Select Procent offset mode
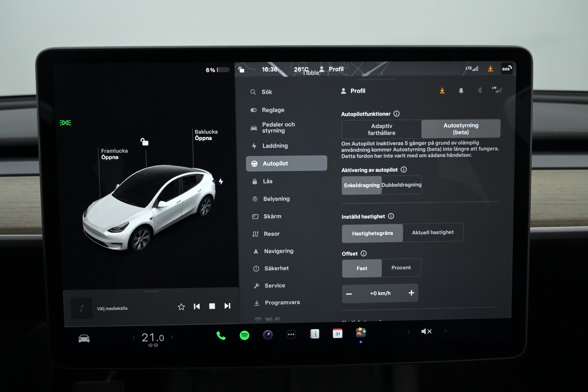The height and width of the screenshot is (392, 588). [x=401, y=268]
